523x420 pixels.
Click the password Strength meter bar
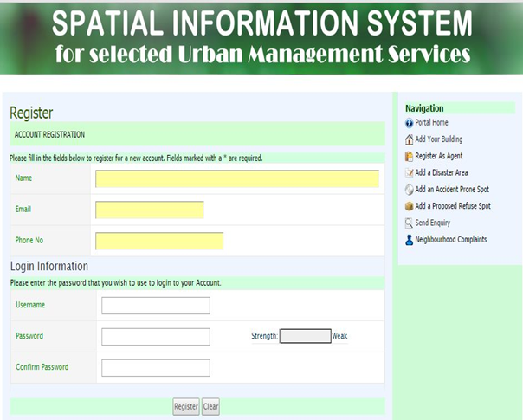click(x=305, y=336)
